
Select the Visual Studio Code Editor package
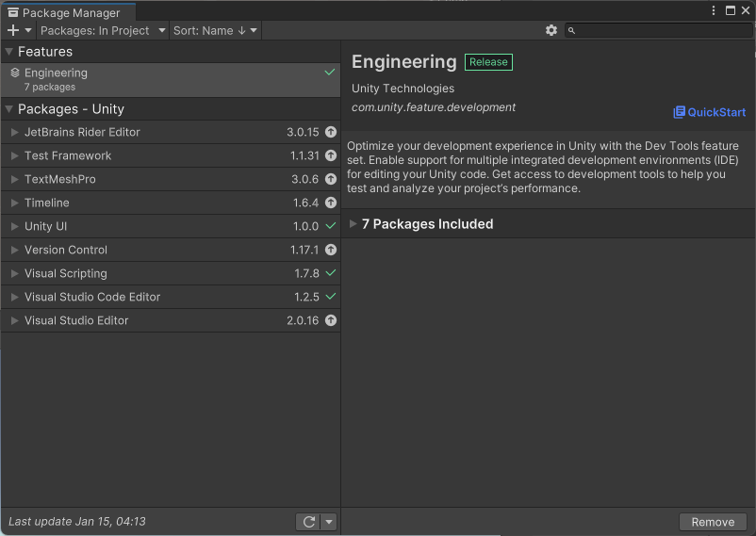click(171, 297)
